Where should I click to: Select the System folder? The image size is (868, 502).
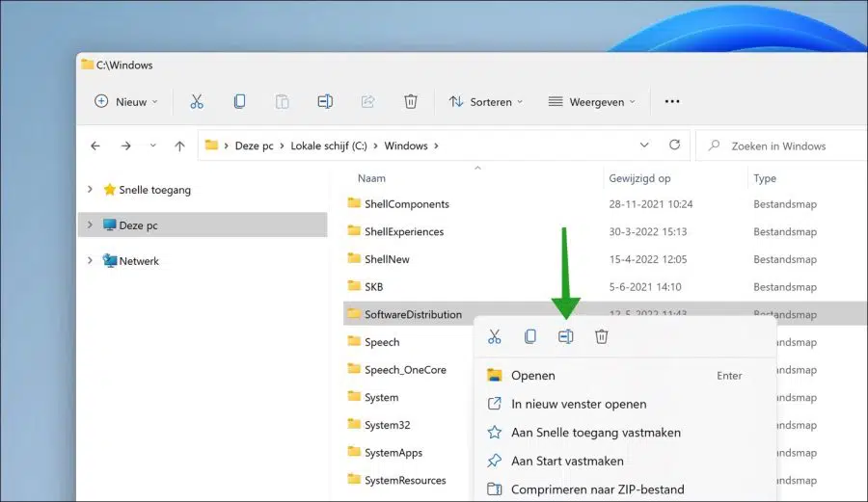(381, 398)
